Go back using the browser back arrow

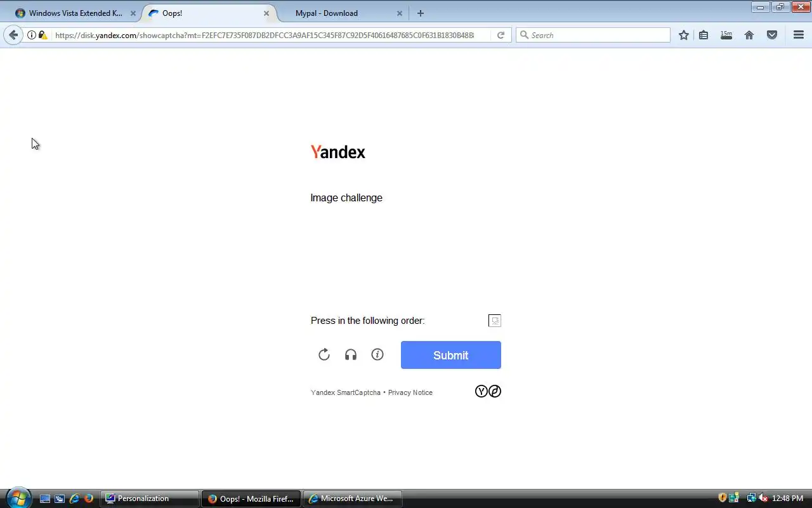pos(13,35)
